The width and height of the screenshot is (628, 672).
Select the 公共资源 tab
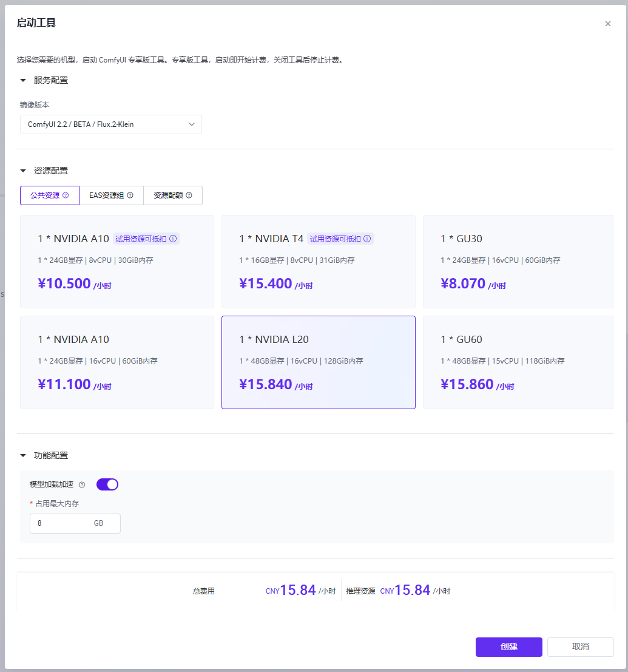[50, 195]
